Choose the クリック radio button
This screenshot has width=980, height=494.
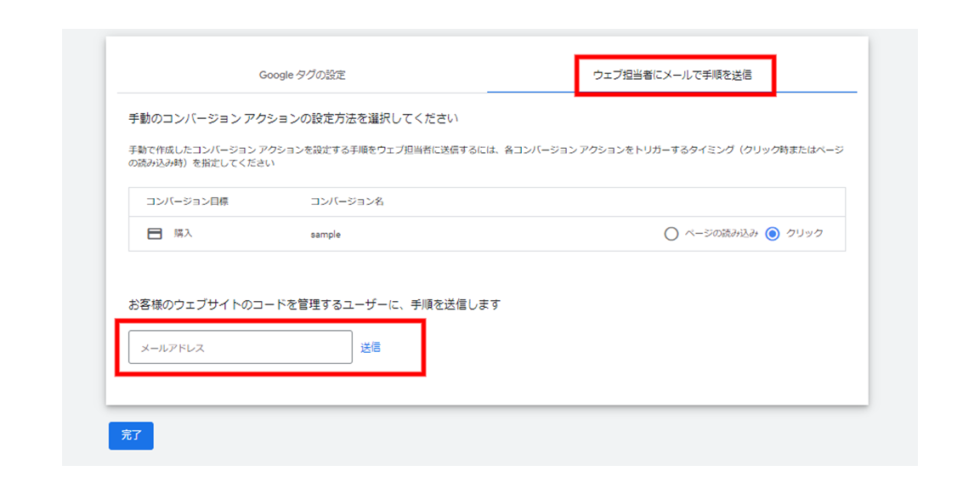[773, 234]
